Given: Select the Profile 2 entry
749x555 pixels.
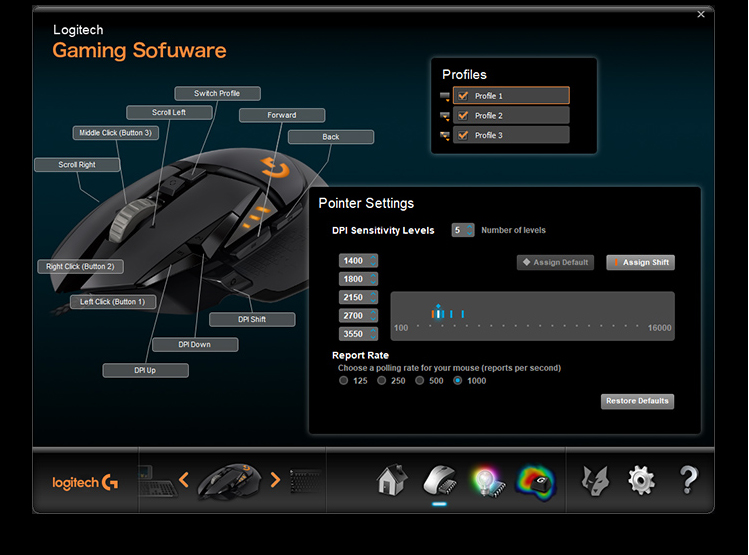Looking at the screenshot, I should coord(511,116).
